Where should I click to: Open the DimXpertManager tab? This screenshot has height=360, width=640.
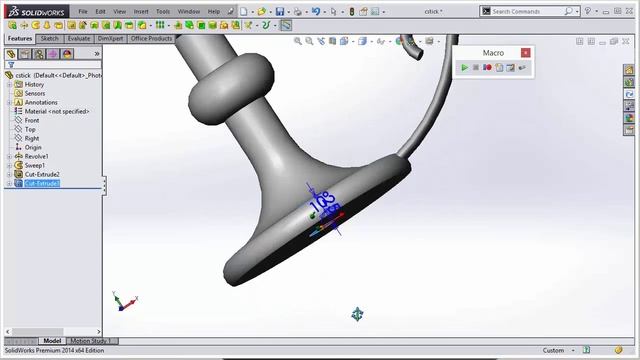(53, 54)
